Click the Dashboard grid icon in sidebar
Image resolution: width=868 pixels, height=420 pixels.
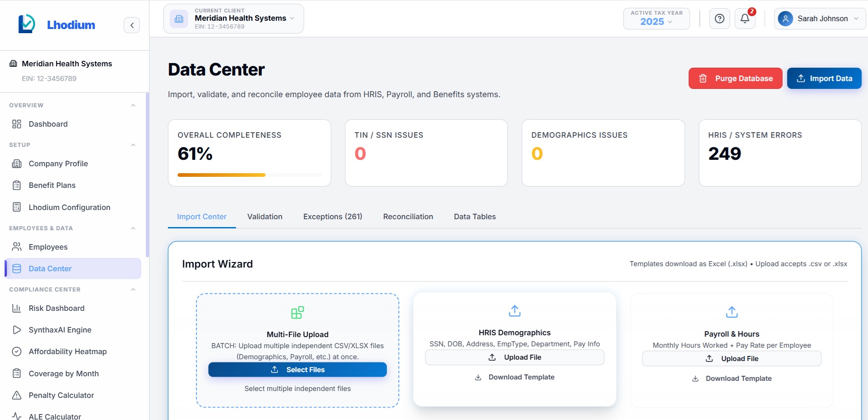pos(17,124)
